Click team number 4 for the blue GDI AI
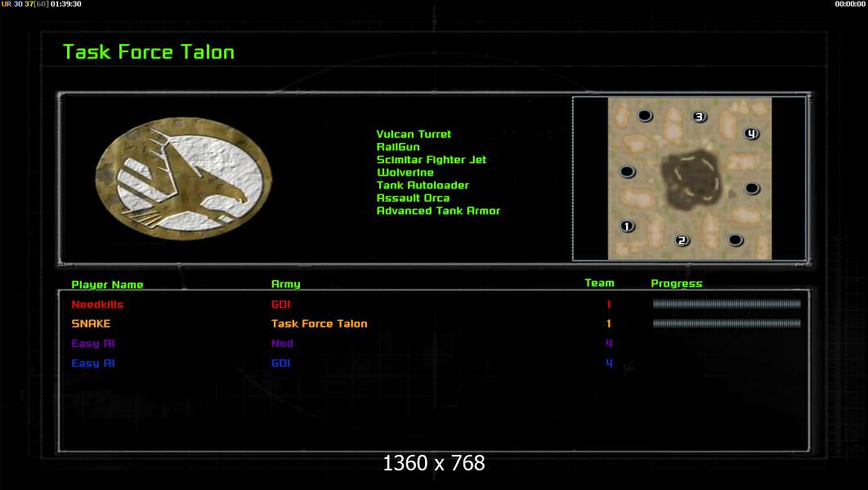Image resolution: width=868 pixels, height=490 pixels. [609, 363]
